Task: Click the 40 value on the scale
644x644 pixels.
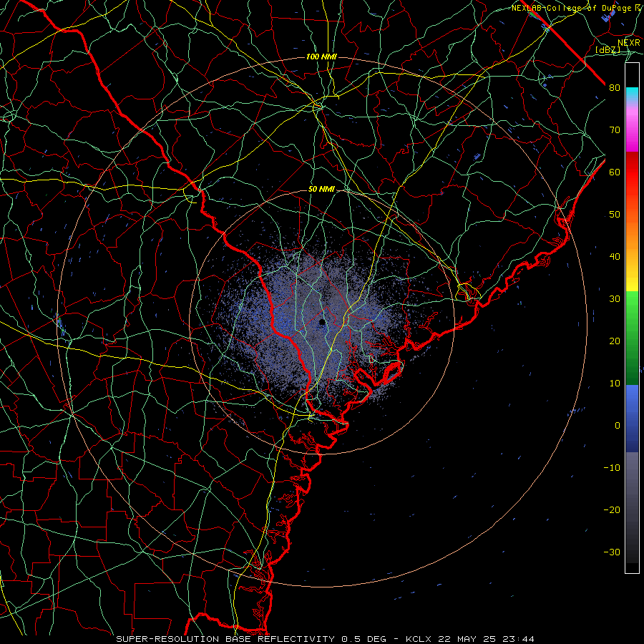Action: coord(615,257)
